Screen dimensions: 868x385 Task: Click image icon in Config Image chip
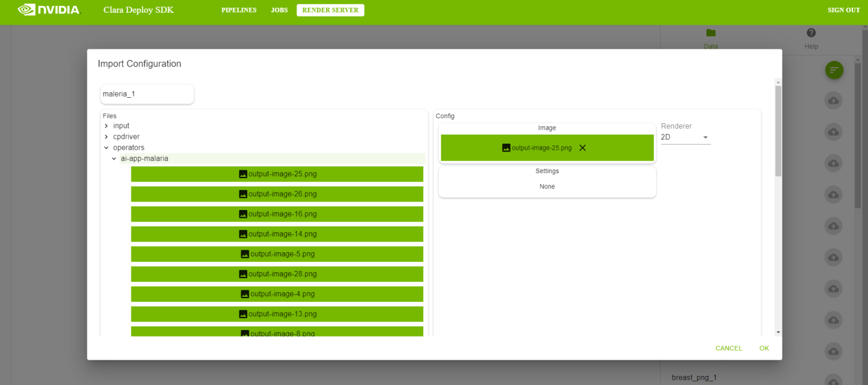tap(506, 148)
